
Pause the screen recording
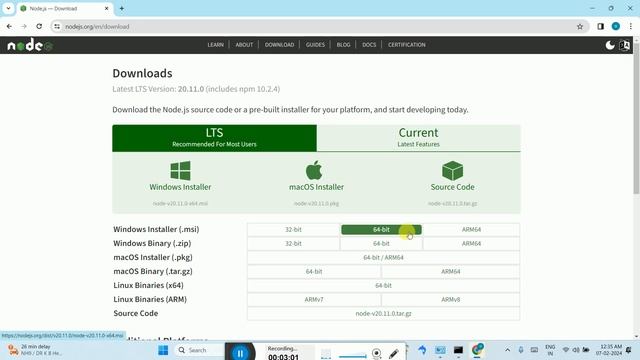[x=240, y=353]
